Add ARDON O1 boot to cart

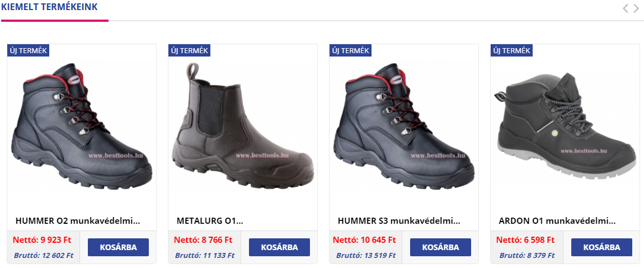(601, 247)
